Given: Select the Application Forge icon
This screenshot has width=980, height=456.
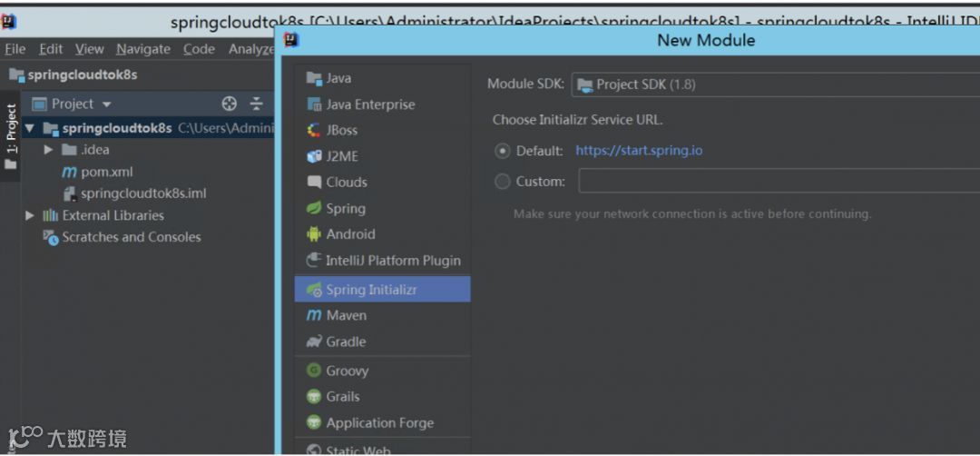Looking at the screenshot, I should pos(313,423).
